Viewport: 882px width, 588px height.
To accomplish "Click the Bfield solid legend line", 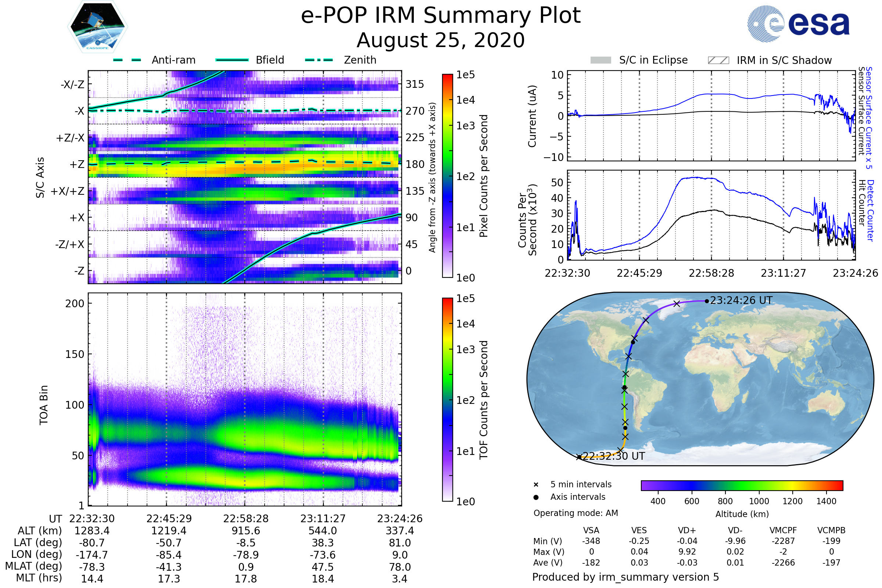I will [232, 60].
